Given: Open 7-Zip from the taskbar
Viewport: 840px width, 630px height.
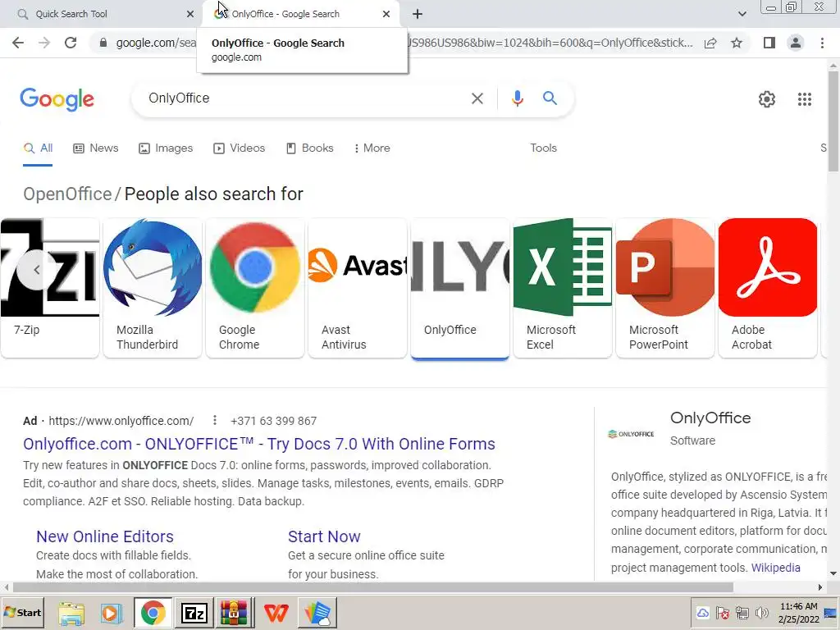Looking at the screenshot, I should pyautogui.click(x=194, y=614).
